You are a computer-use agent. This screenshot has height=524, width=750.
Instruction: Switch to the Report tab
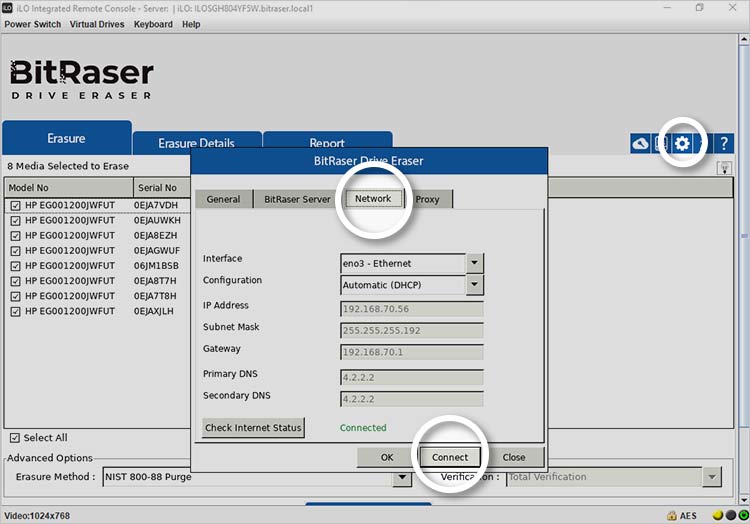point(327,142)
